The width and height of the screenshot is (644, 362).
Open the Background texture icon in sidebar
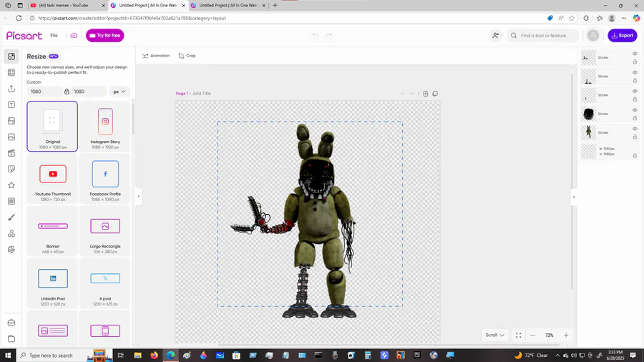click(x=11, y=201)
